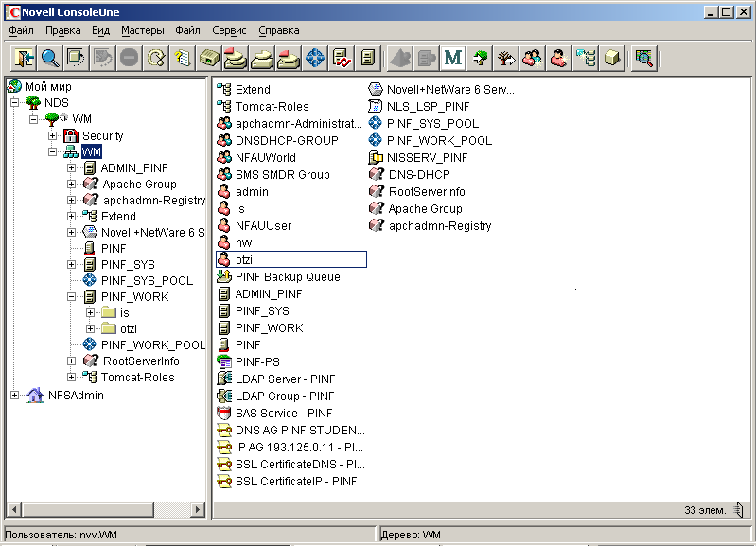Click tree pane scrollbar left arrow

14,509
